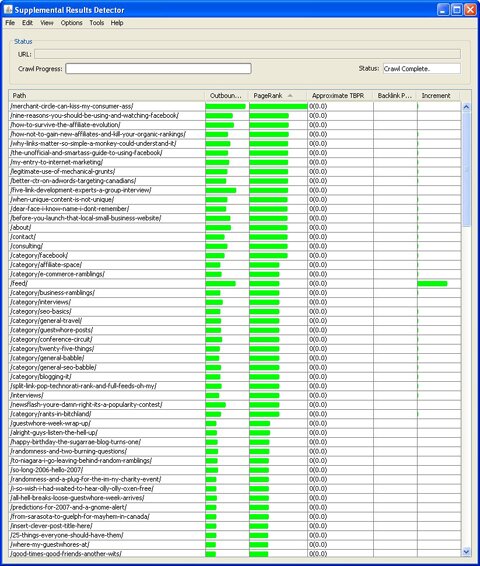
Task: Select the /category/affiliate-space/ row
Action: tap(235, 265)
